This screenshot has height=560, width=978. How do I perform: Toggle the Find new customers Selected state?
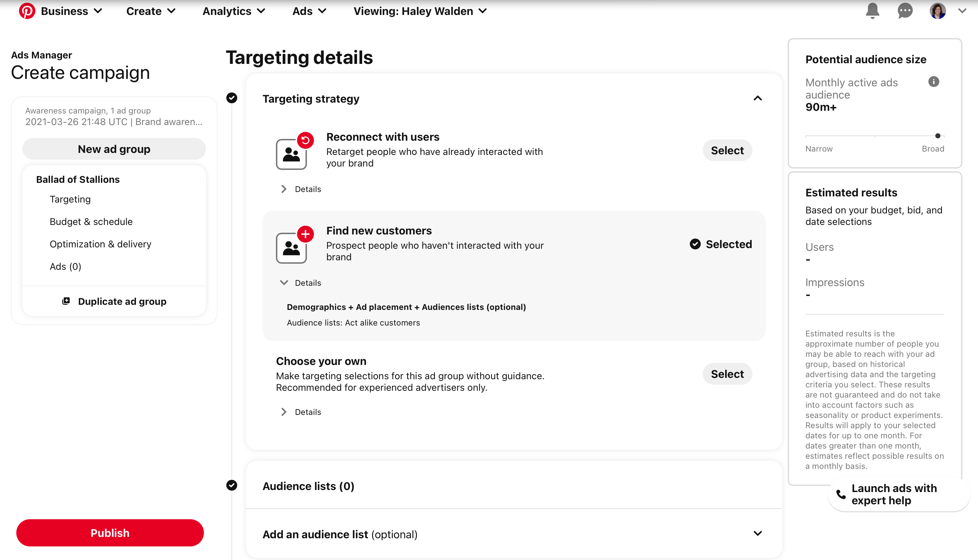pyautogui.click(x=721, y=244)
